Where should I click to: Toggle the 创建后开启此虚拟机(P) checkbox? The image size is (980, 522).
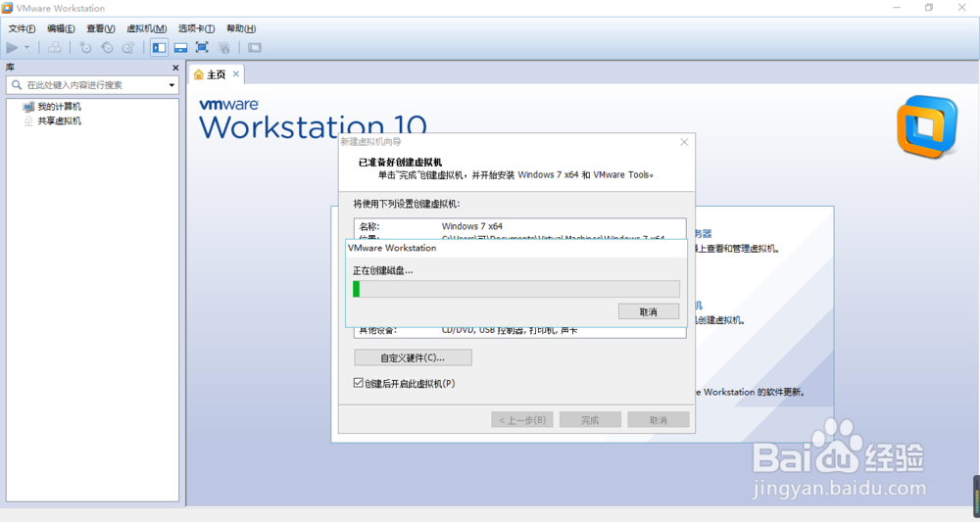(x=359, y=383)
